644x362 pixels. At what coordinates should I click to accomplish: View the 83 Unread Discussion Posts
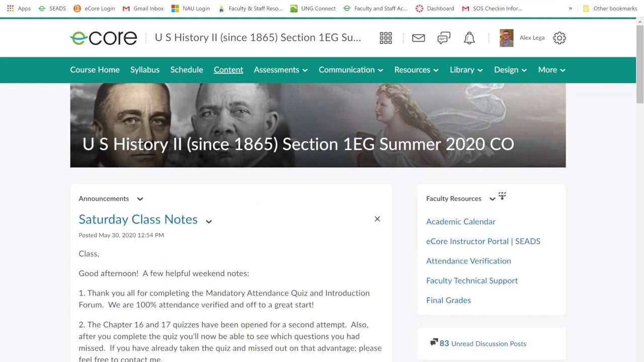coord(482,344)
